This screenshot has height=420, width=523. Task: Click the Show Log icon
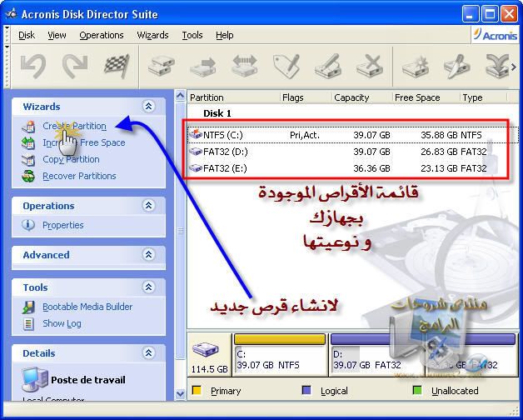(x=28, y=323)
